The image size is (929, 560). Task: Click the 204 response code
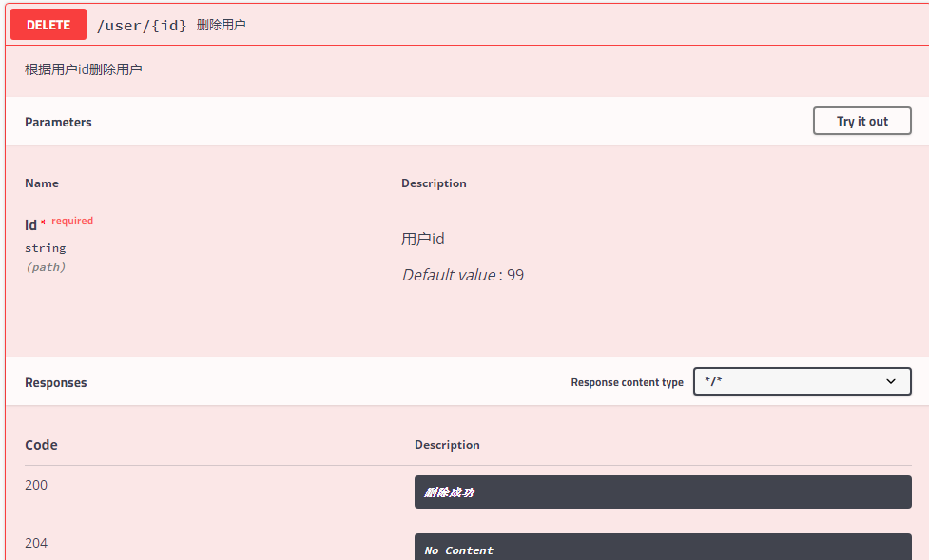pyautogui.click(x=36, y=543)
